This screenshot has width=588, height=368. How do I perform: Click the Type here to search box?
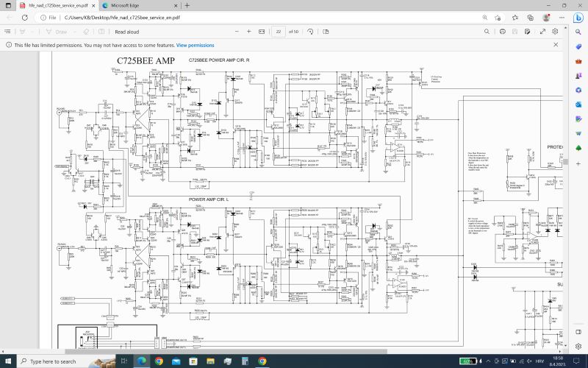click(x=67, y=361)
